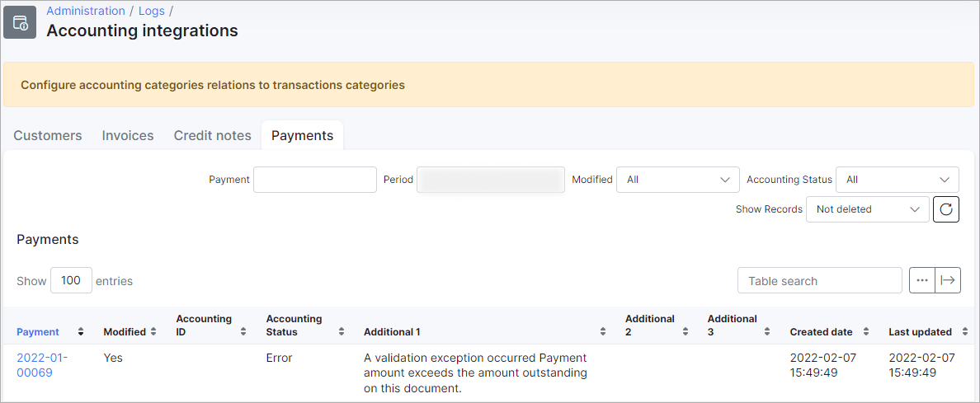The width and height of the screenshot is (980, 403).
Task: Switch to the Invoices tab
Action: pyautogui.click(x=128, y=136)
